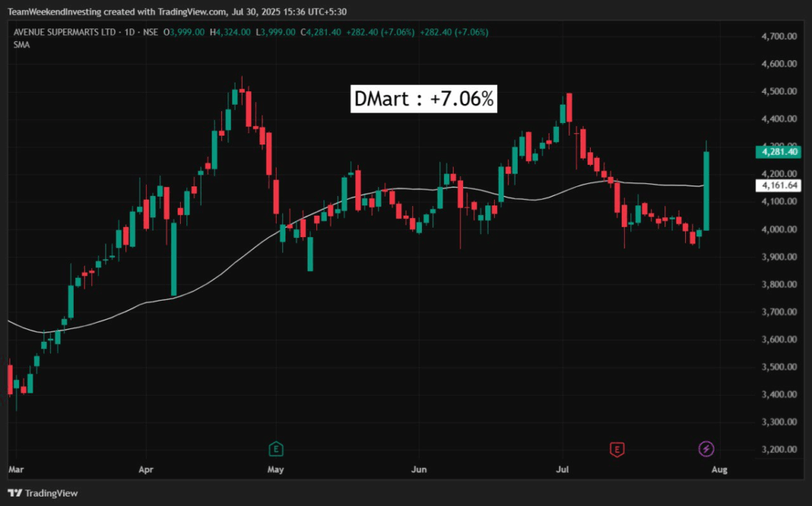Image resolution: width=812 pixels, height=506 pixels.
Task: Open the purple lightning event marker
Action: (707, 449)
